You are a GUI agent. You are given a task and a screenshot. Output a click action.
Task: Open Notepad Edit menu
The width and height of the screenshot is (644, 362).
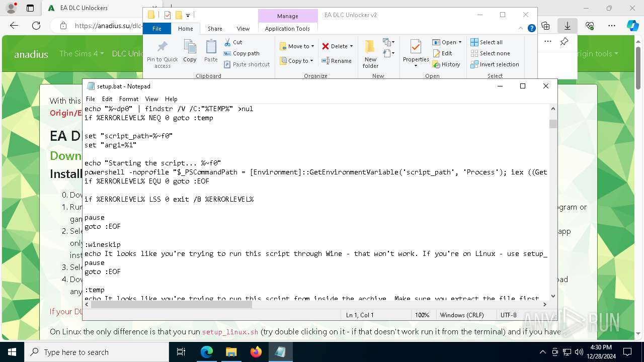click(107, 99)
